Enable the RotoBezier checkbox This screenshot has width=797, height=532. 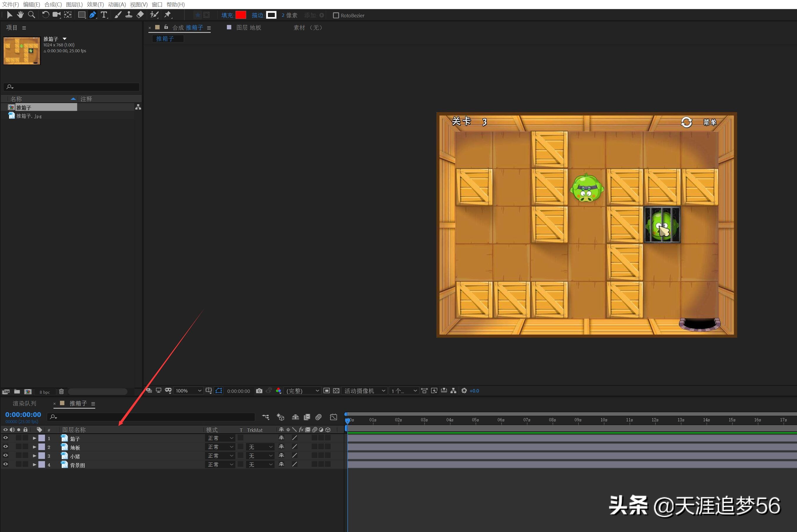click(336, 15)
